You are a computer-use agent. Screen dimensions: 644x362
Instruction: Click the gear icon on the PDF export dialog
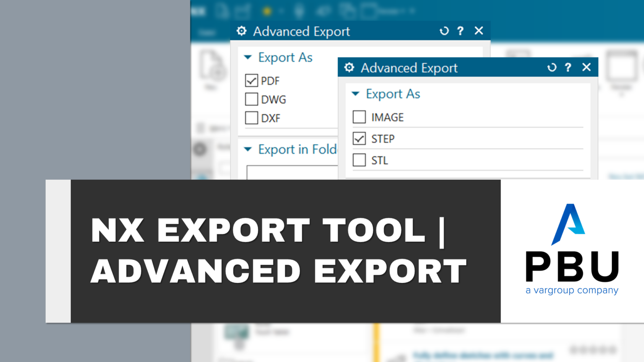click(x=241, y=31)
